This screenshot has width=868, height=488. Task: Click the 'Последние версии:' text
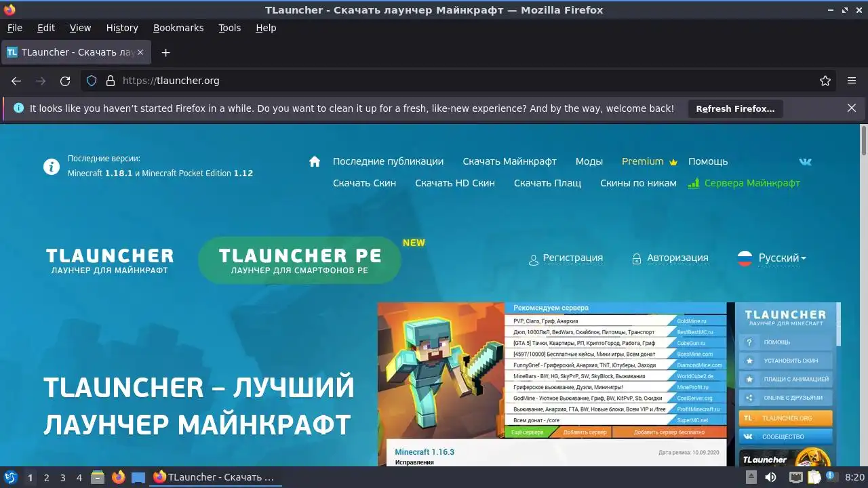pos(104,159)
